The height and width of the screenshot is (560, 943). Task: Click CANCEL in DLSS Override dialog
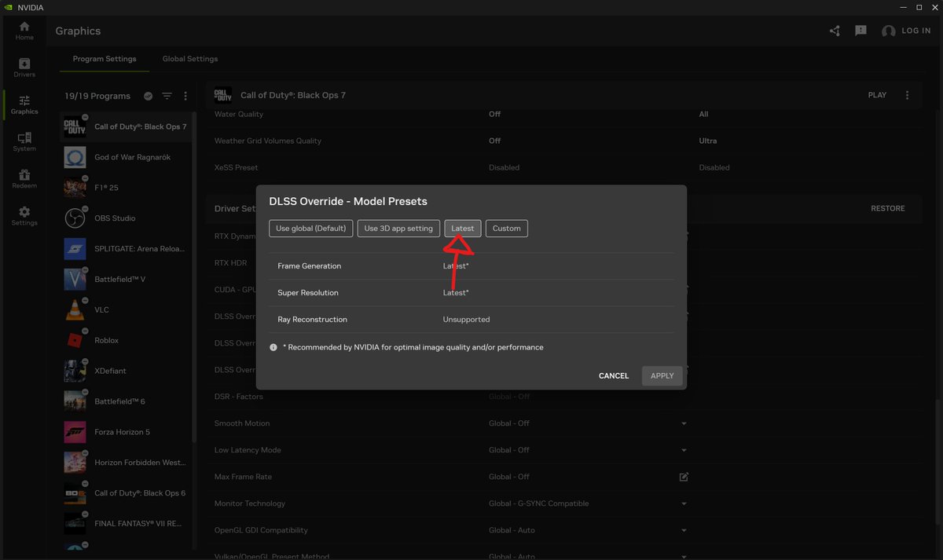pyautogui.click(x=614, y=375)
